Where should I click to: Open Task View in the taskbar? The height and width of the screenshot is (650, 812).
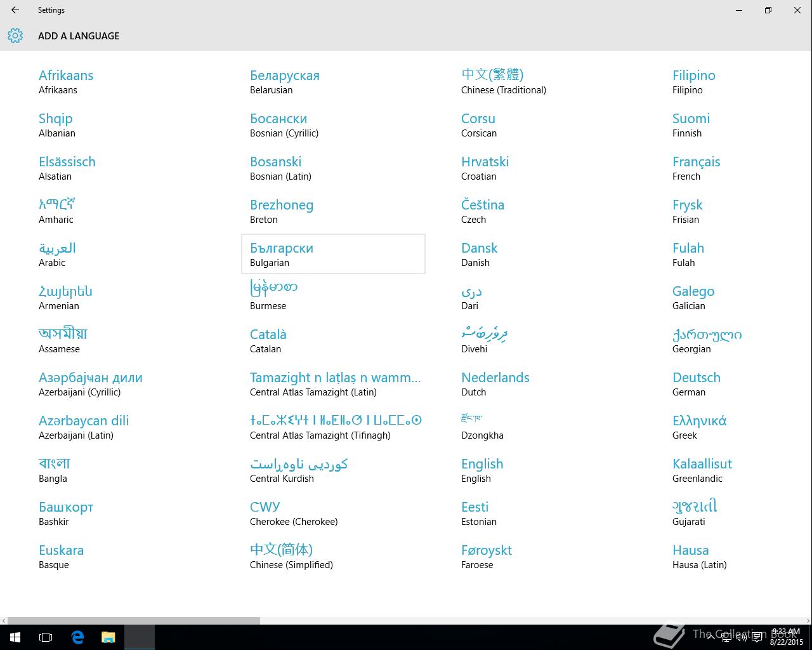[46, 637]
